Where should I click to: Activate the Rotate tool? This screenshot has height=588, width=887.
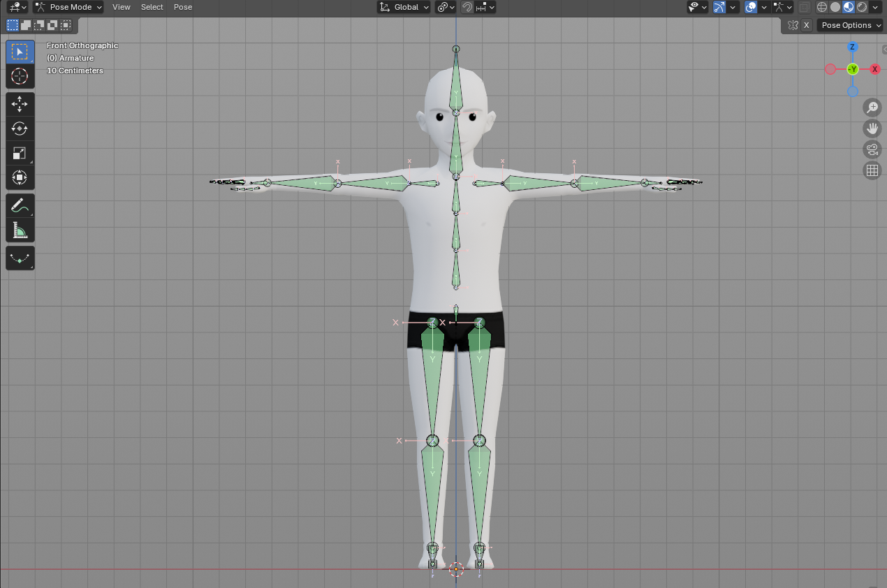coord(20,128)
